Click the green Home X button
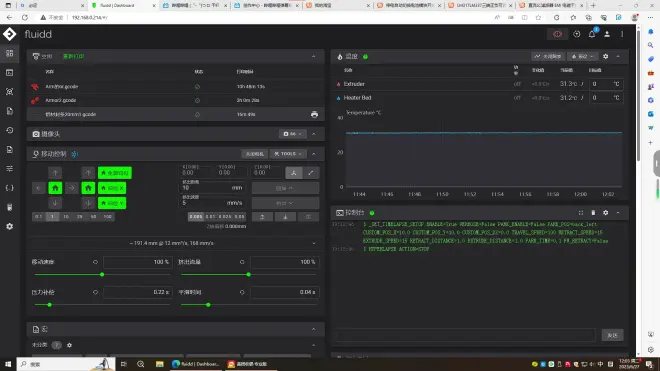 click(112, 188)
